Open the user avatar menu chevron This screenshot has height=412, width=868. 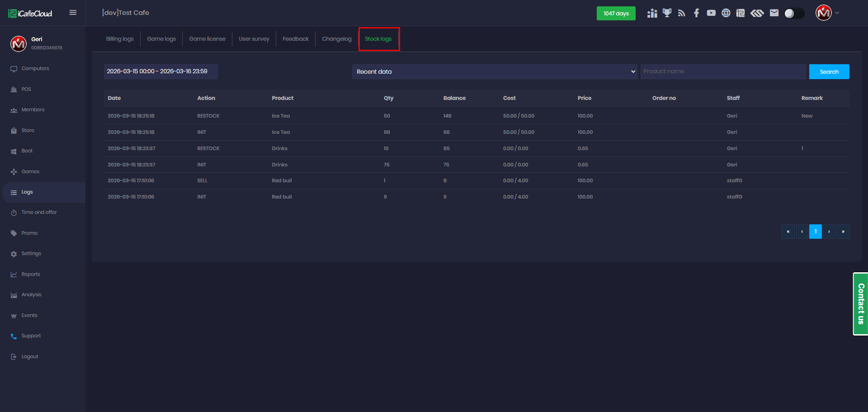837,13
